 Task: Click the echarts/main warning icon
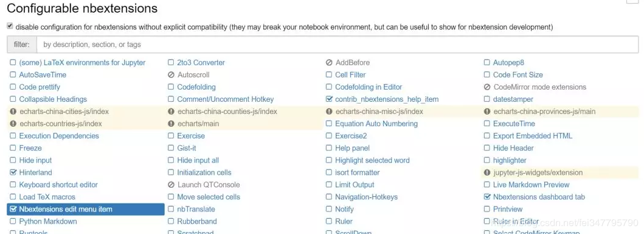[171, 124]
